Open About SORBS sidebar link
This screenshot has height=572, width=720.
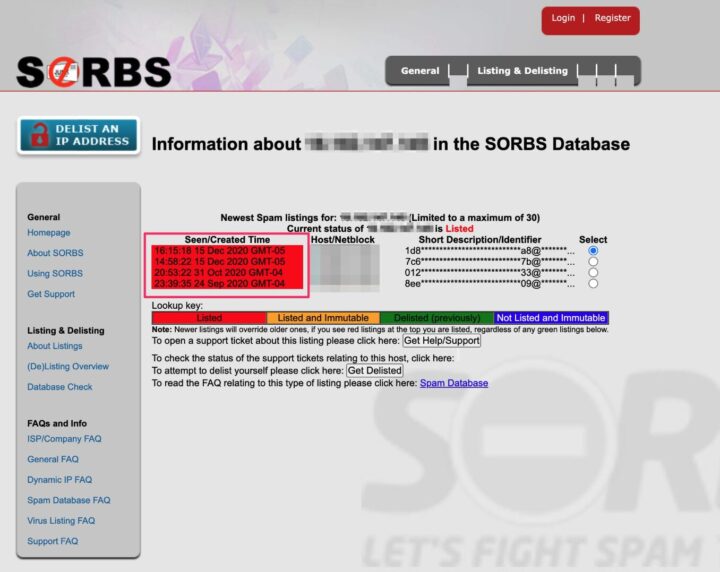(x=55, y=253)
